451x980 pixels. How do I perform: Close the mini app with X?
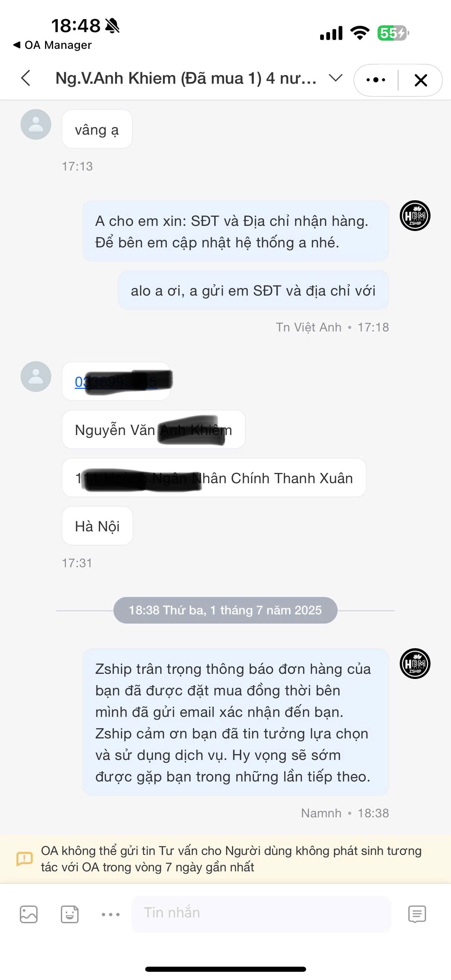point(421,80)
